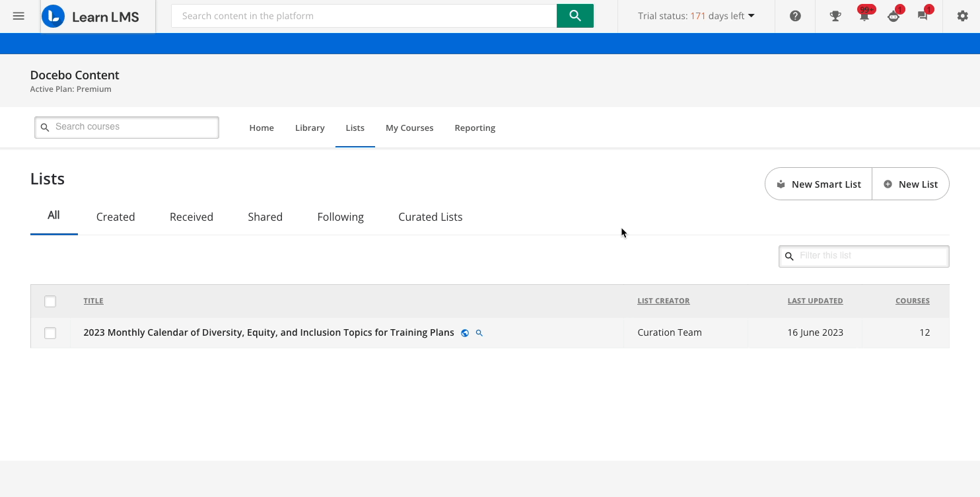
Task: Sort rows by the TITLE column
Action: 93,301
